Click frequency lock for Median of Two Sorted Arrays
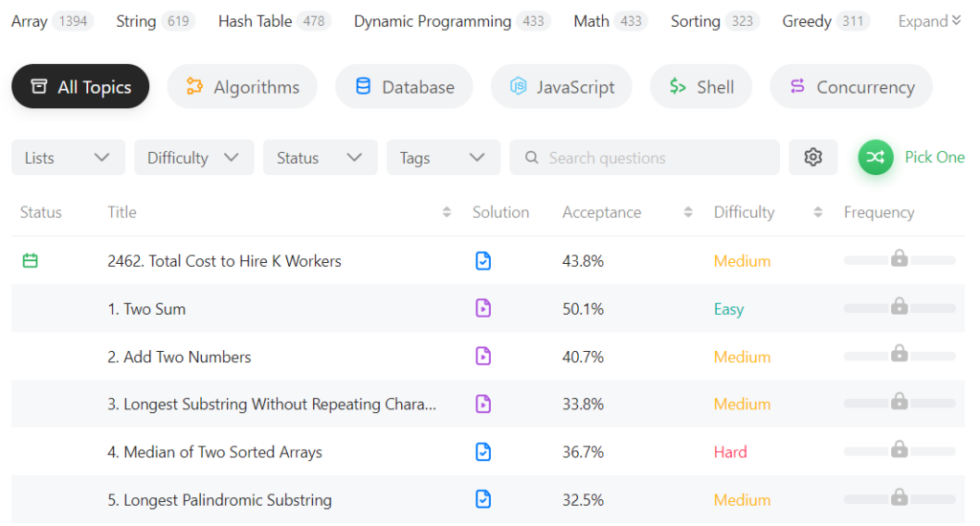 (x=900, y=449)
